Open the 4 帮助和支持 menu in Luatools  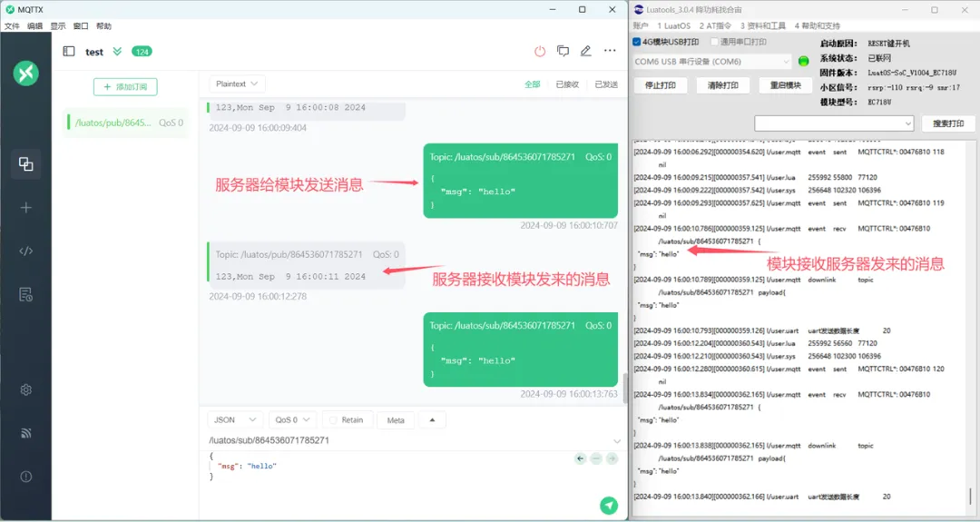coord(817,26)
